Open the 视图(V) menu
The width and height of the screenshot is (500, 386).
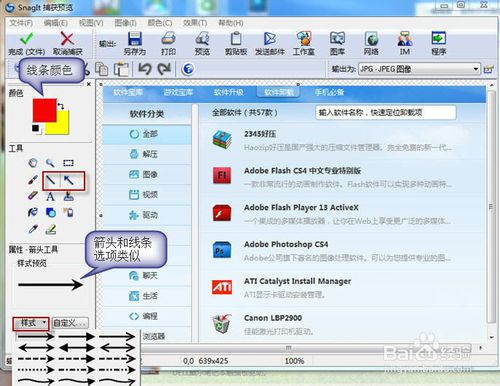[91, 23]
